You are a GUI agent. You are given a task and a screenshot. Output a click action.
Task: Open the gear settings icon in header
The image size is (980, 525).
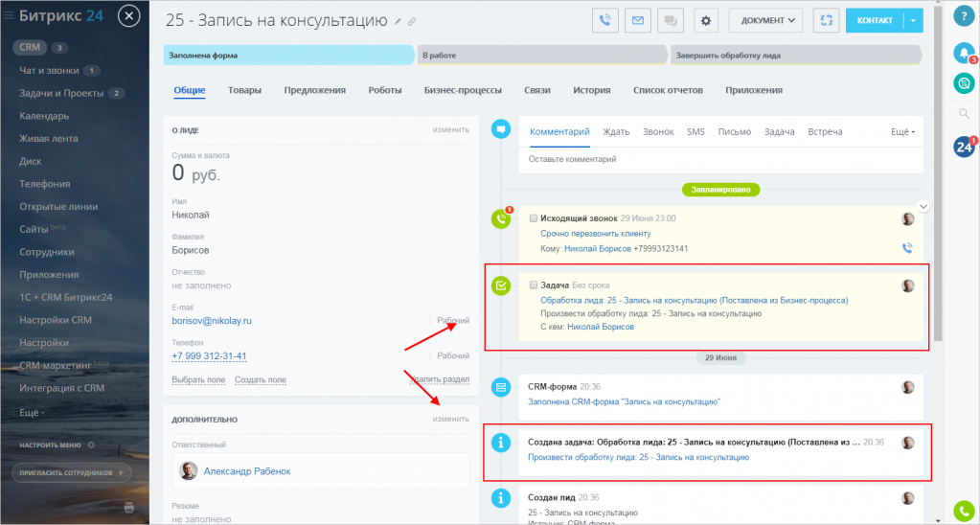706,20
